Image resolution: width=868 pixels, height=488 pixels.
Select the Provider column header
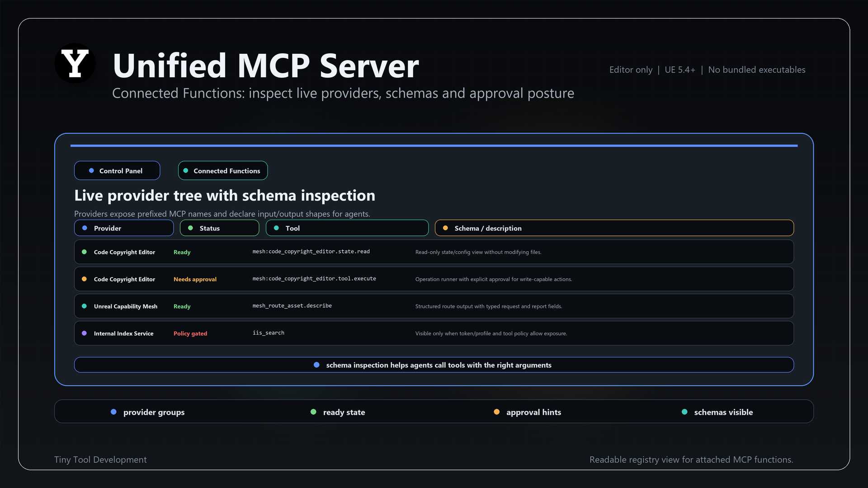click(x=124, y=228)
